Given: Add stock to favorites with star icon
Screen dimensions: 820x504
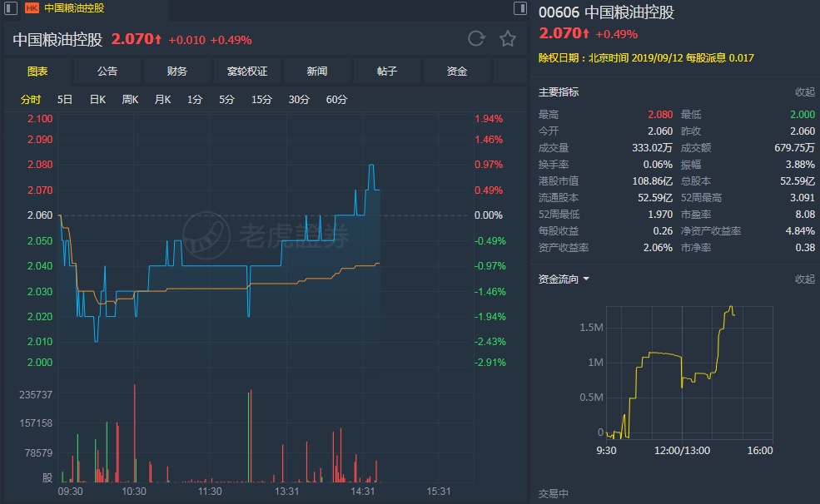Looking at the screenshot, I should point(508,38).
